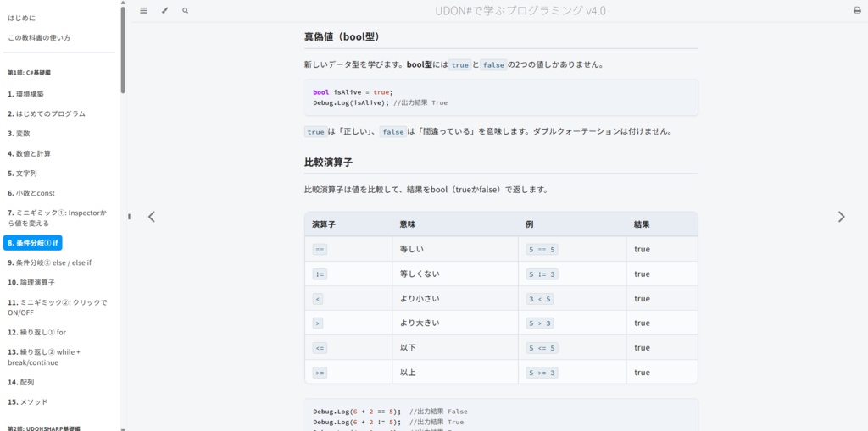This screenshot has width=868, height=431.
Task: Click the sidebar resize handle
Action: point(129,216)
